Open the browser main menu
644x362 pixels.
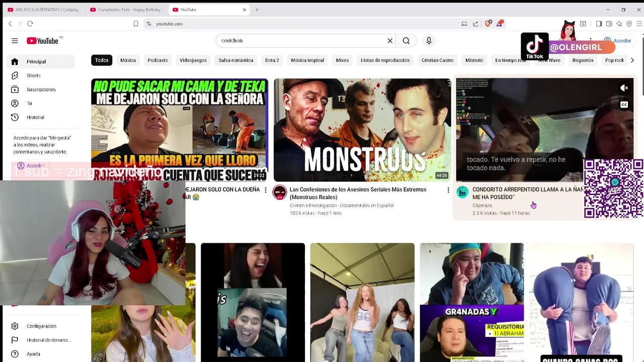coord(639,24)
